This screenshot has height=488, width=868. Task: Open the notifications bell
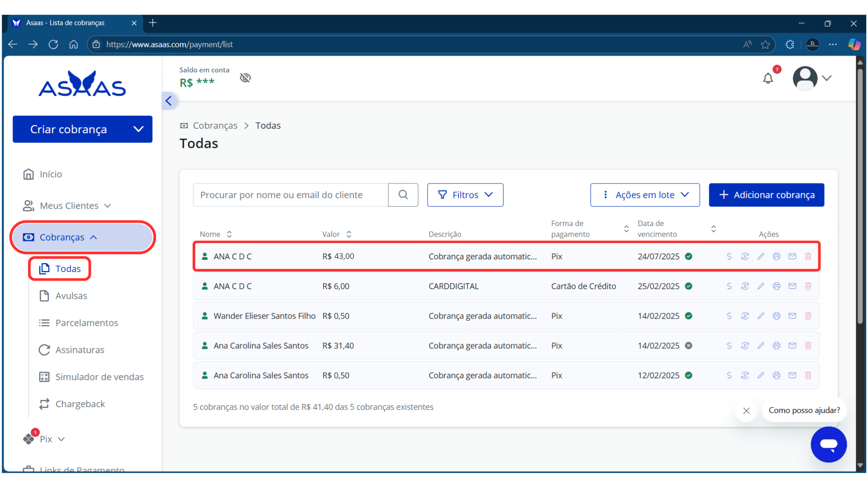coord(768,79)
